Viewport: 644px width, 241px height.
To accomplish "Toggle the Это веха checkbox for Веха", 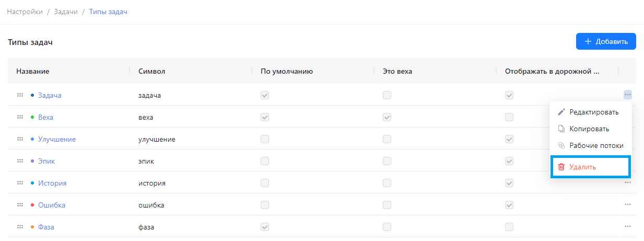I will 387,117.
